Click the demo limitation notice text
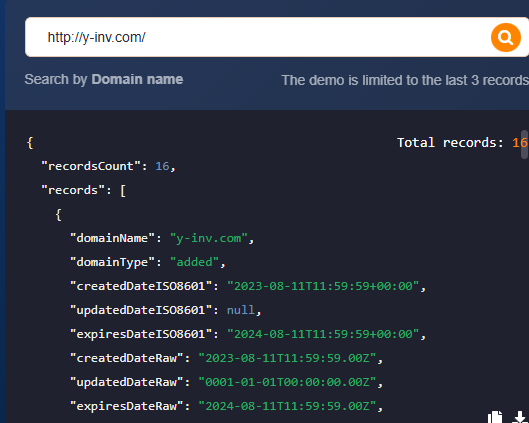 click(x=405, y=80)
